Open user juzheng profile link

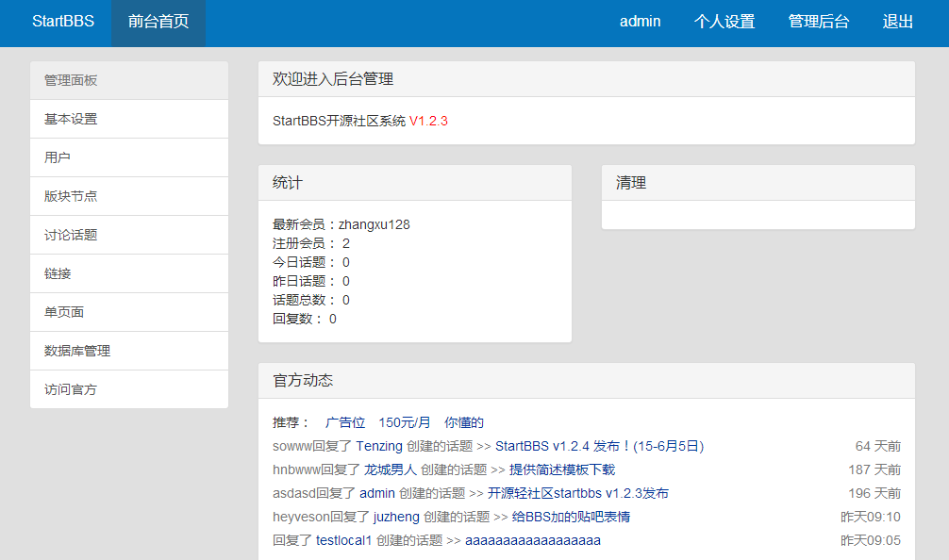tap(396, 517)
